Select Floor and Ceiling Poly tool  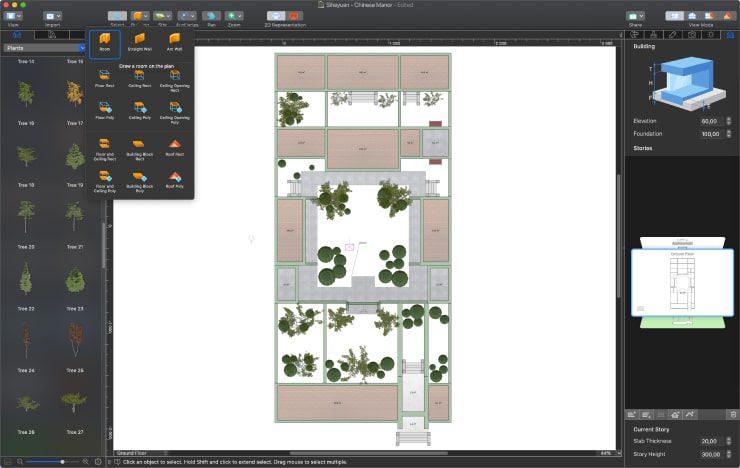(105, 181)
